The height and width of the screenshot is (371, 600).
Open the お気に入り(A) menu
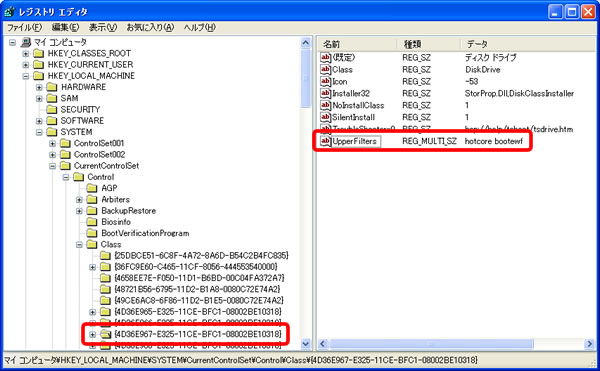[150, 28]
